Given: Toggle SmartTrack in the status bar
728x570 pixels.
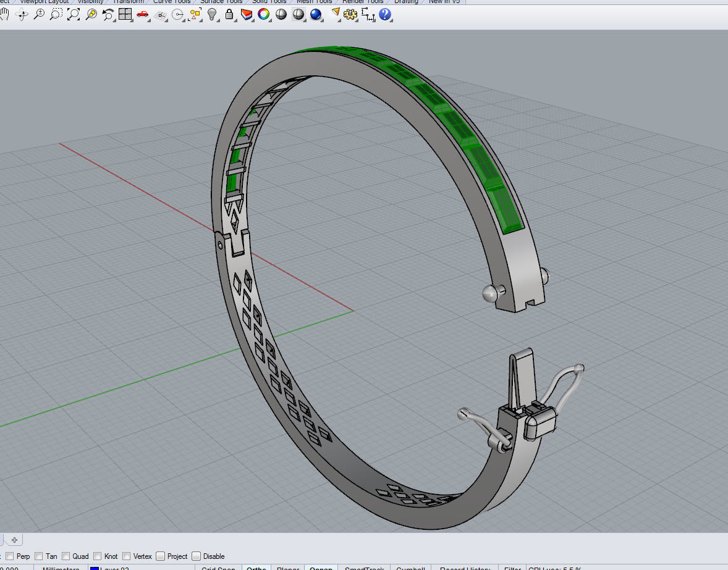Looking at the screenshot, I should click(365, 568).
